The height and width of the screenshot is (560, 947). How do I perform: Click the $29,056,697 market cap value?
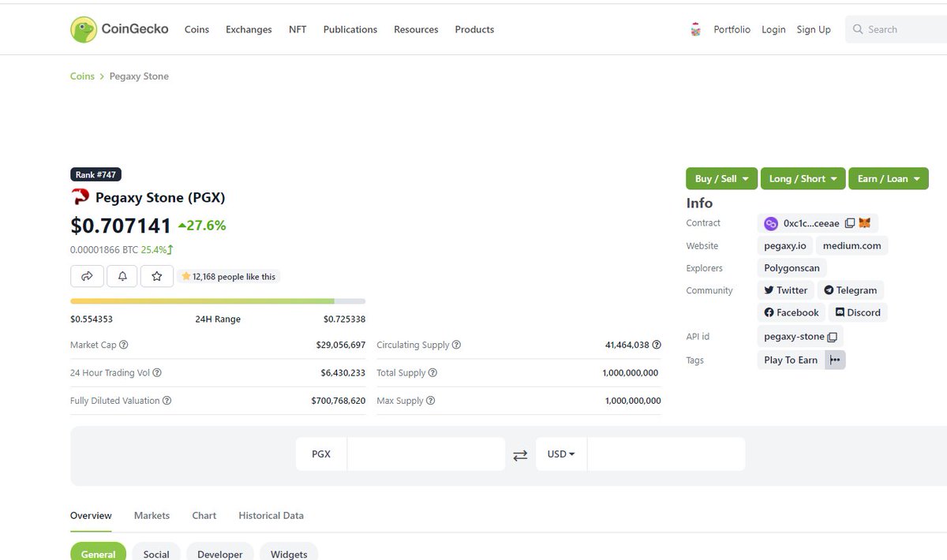tap(340, 345)
